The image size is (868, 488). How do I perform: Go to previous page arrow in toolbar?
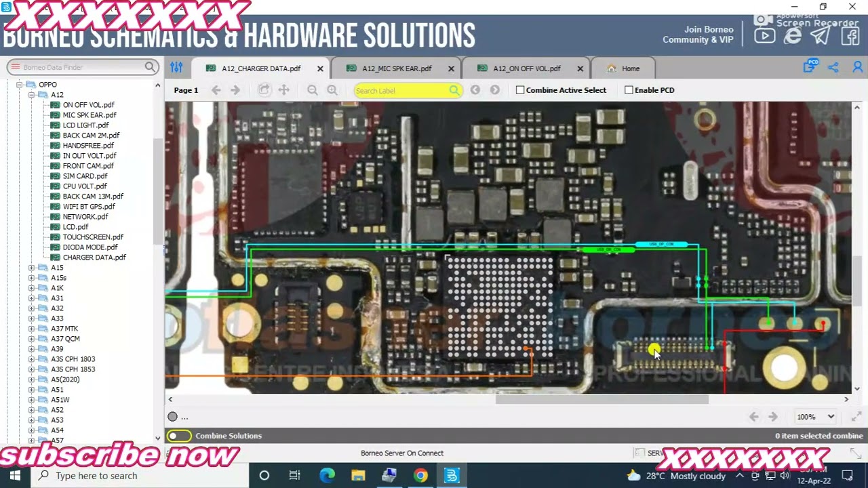tap(216, 90)
